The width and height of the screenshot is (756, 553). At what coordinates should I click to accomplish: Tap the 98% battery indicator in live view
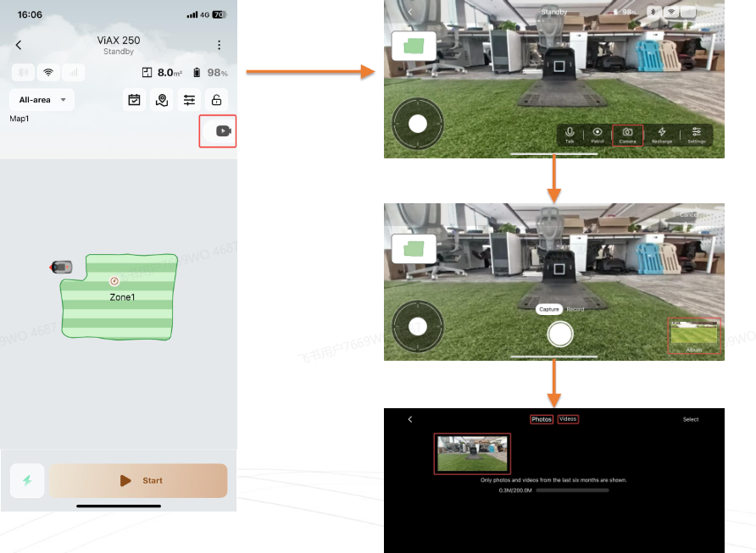625,12
